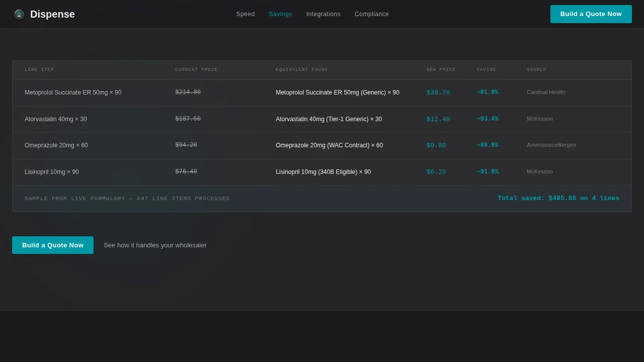Image resolution: width=644 pixels, height=362 pixels.
Task: Click the Equivalent Found column header
Action: 302,70
